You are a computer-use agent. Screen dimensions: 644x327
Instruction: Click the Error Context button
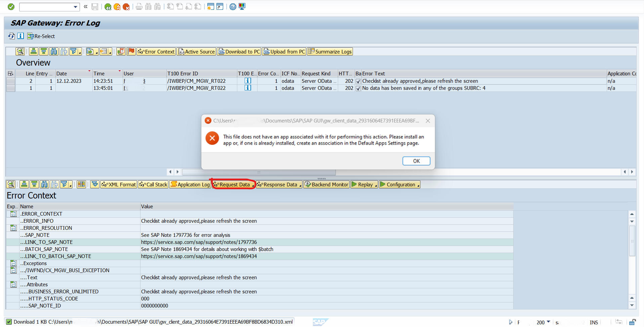pyautogui.click(x=156, y=51)
